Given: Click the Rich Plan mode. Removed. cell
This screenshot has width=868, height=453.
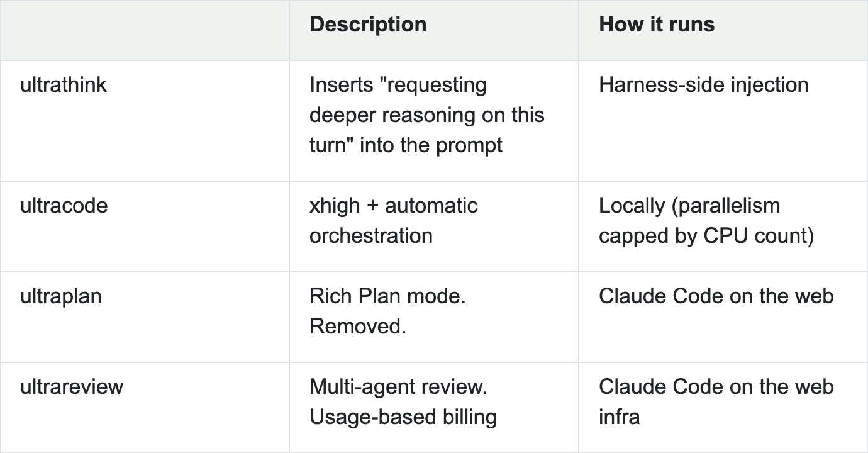Looking at the screenshot, I should (387, 311).
